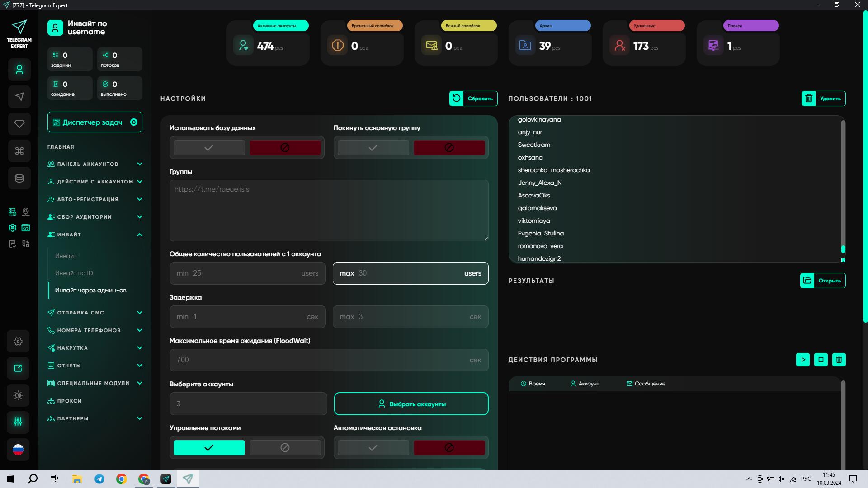Open the Прокси menu item
Viewport: 868px width, 488px height.
tap(69, 401)
